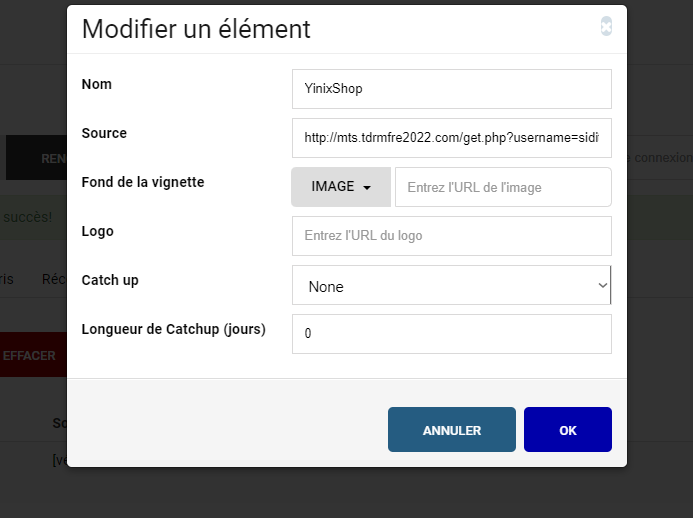This screenshot has height=518, width=693.
Task: Switch to the Réc tab behind dialog
Action: [x=53, y=279]
